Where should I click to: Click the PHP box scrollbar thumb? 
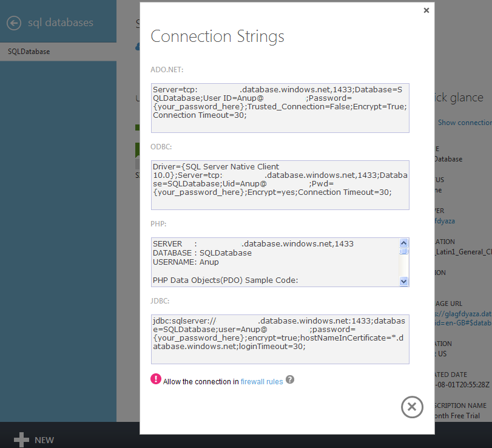pos(404,251)
